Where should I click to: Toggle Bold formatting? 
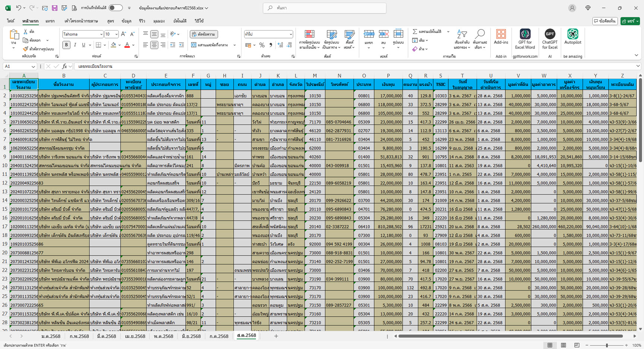[66, 45]
